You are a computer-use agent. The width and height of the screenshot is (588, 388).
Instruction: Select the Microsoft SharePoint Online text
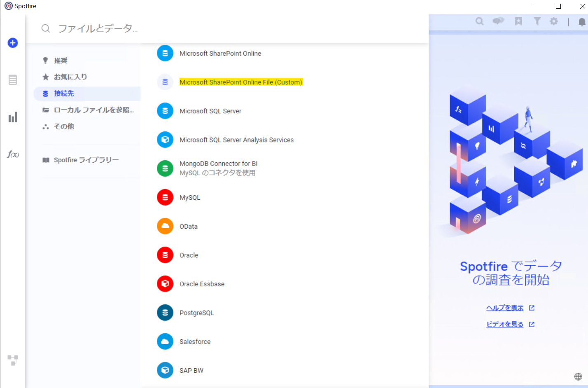click(x=220, y=53)
